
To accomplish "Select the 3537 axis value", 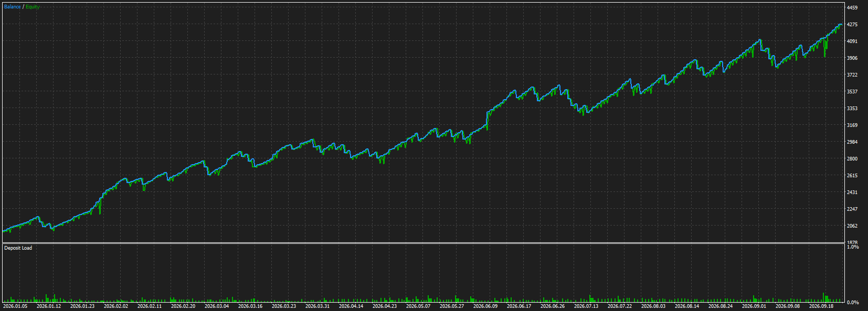I will (852, 92).
